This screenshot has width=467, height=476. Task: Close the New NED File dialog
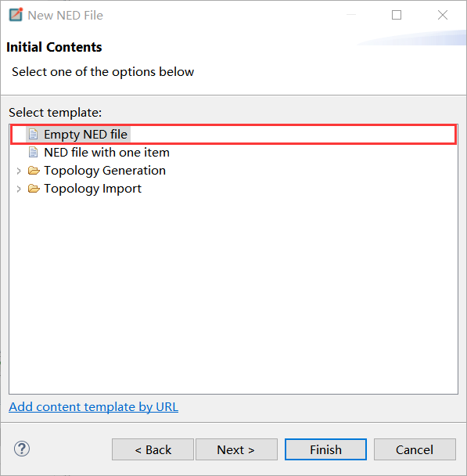click(443, 15)
